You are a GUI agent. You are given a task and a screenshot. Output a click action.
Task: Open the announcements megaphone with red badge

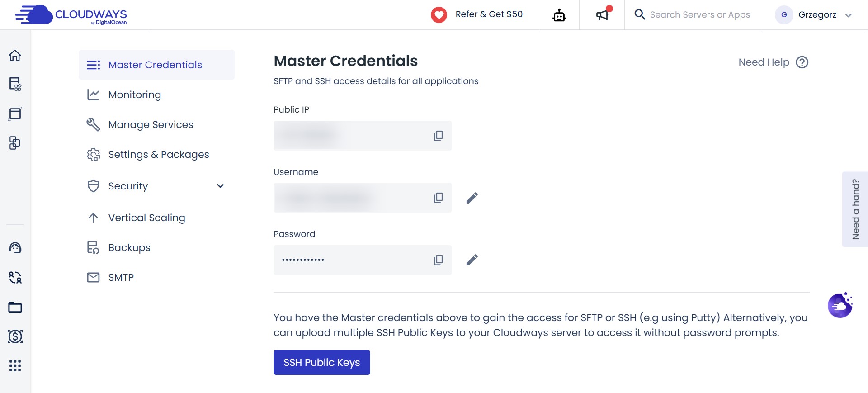(x=602, y=15)
